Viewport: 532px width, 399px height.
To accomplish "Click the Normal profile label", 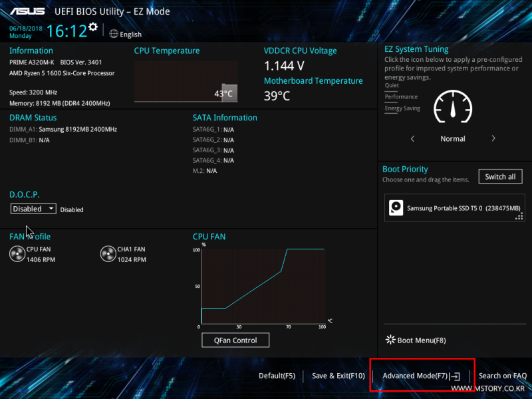I will (x=453, y=139).
